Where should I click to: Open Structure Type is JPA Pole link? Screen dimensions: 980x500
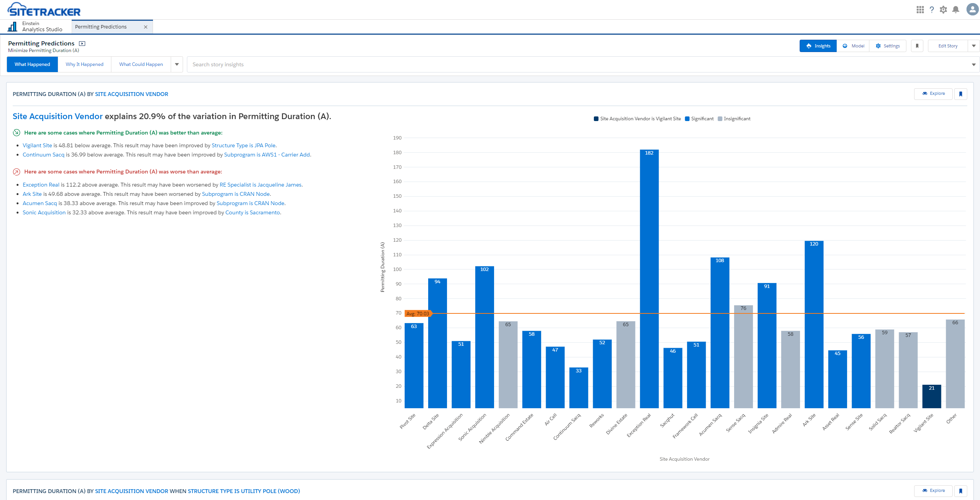coord(244,145)
